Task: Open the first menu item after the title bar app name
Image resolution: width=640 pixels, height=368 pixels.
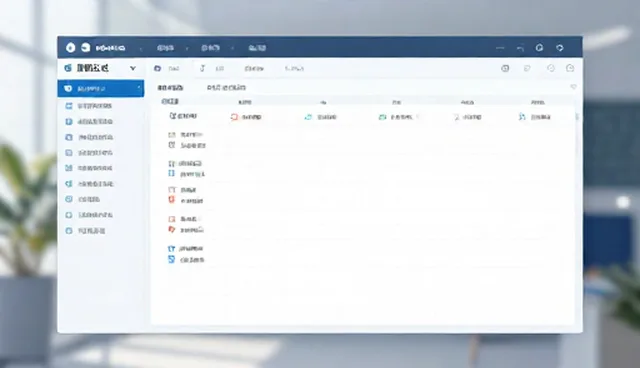Action: pyautogui.click(x=165, y=48)
